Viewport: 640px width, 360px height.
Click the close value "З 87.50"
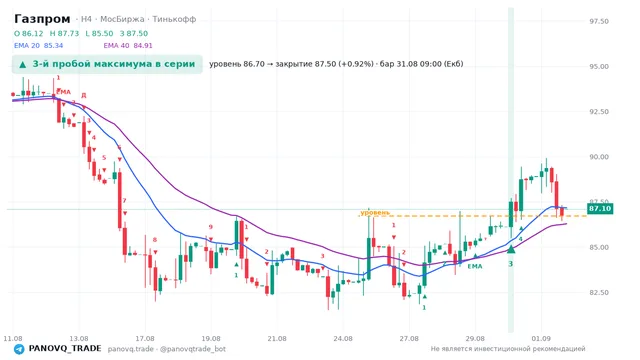click(x=134, y=33)
